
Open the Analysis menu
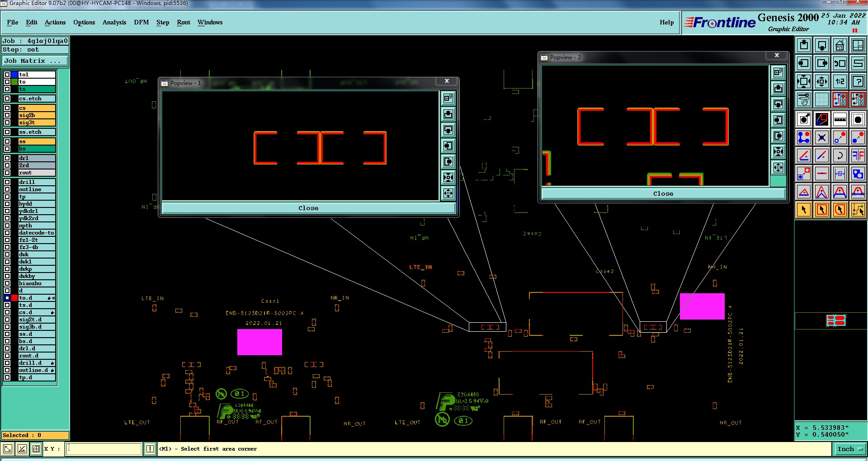coord(114,22)
